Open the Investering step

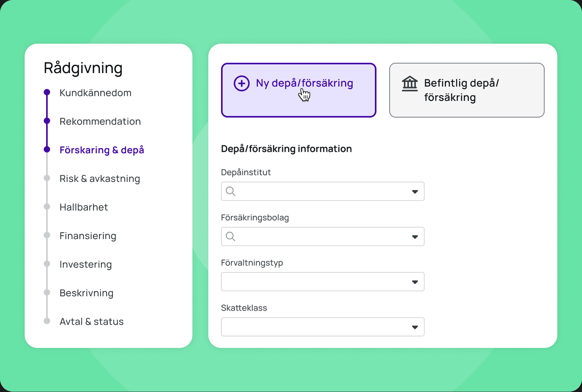(x=86, y=265)
